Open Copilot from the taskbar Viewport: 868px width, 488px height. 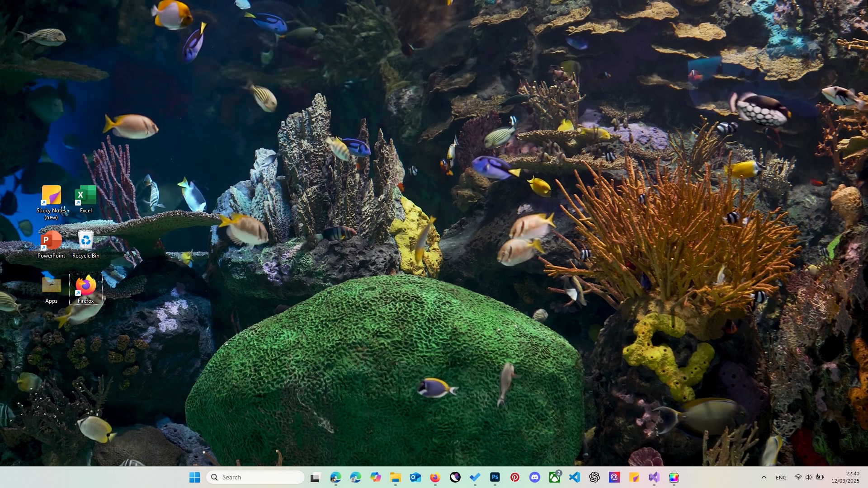pos(376,477)
